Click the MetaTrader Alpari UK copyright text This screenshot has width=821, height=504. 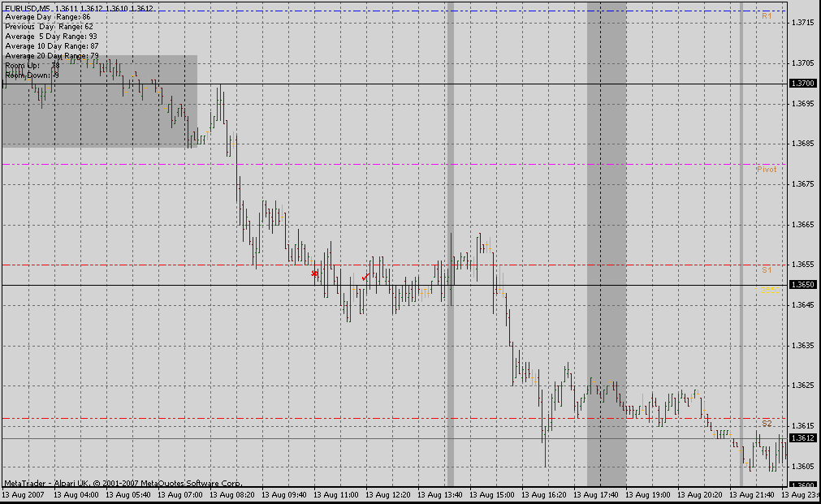[x=123, y=483]
